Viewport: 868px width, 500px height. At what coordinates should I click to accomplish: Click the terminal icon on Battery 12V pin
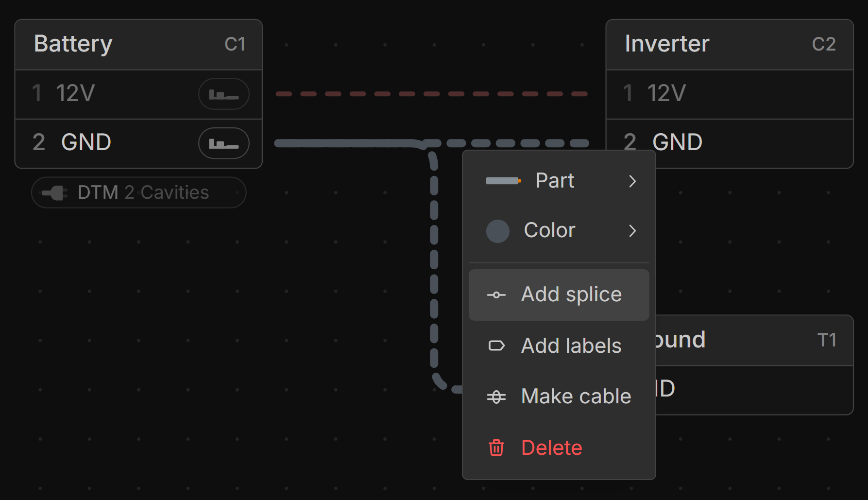click(223, 94)
